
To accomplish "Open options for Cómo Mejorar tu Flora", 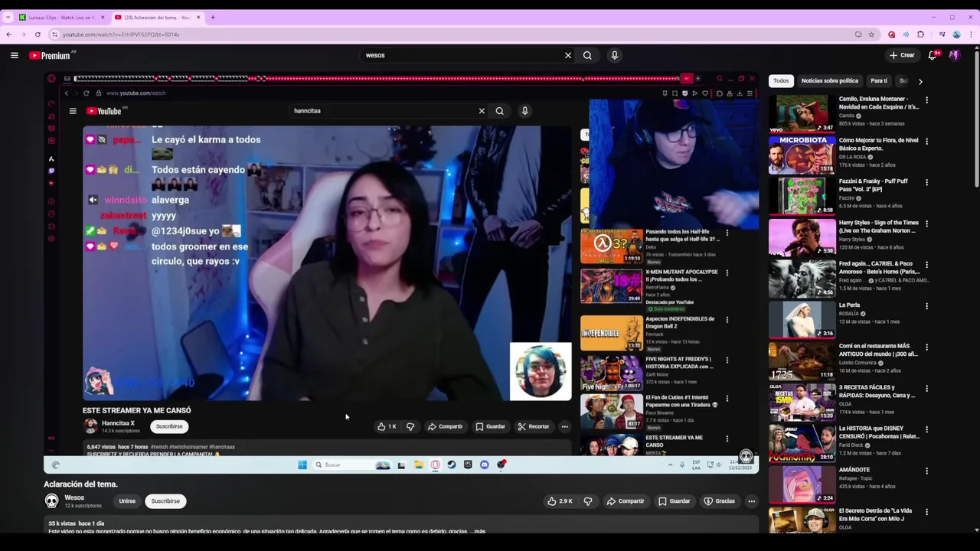I will pos(926,142).
